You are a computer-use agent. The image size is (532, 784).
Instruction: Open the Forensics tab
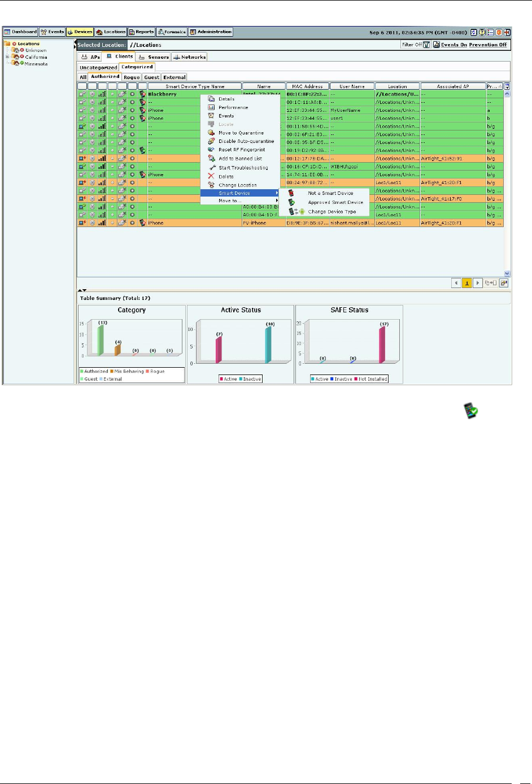click(x=172, y=32)
